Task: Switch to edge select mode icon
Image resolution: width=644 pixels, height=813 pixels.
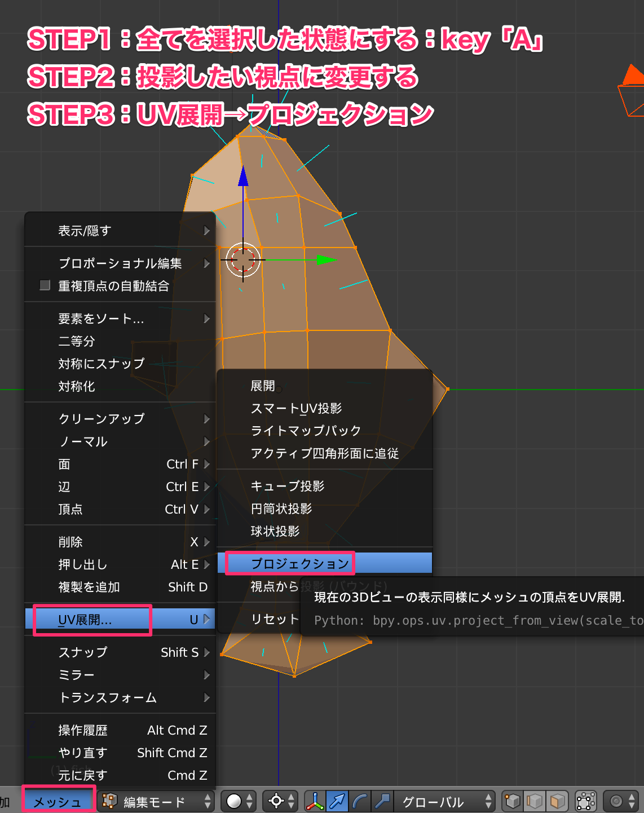Action: click(x=535, y=801)
